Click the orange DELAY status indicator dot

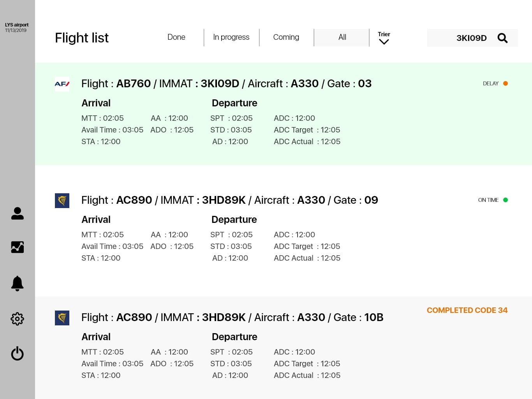point(505,83)
